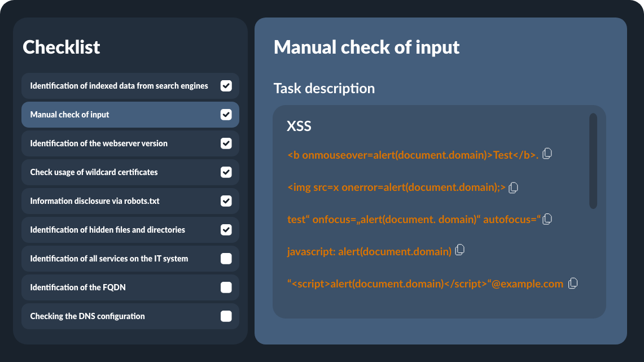The image size is (644, 362).
Task: Copy the javascript: alert payload
Action: (x=460, y=250)
